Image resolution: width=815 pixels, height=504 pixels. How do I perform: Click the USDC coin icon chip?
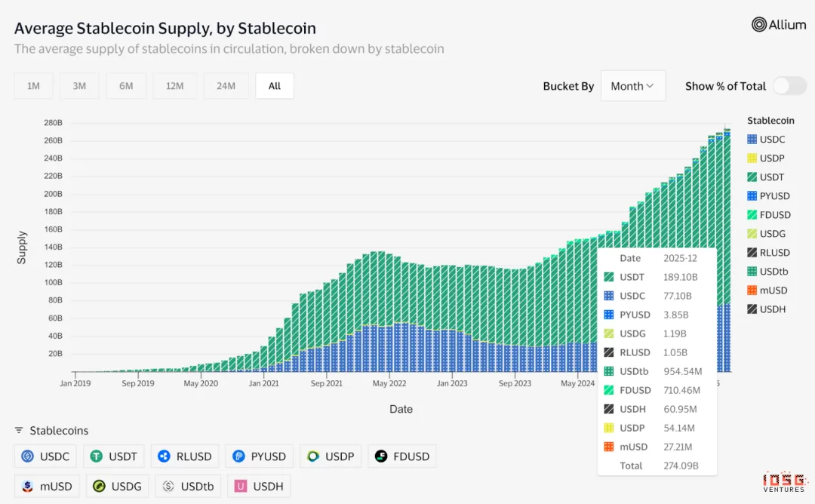coord(28,456)
